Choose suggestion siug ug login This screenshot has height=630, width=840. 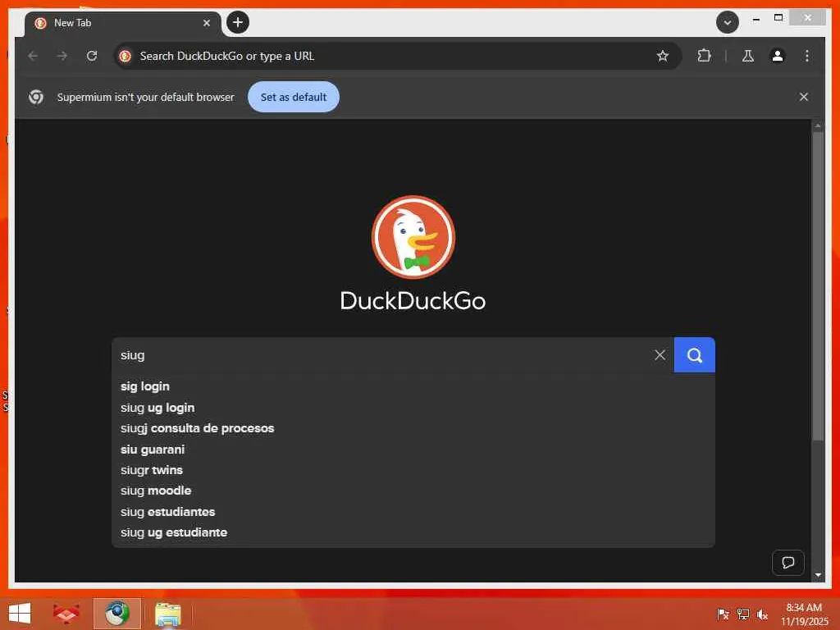pyautogui.click(x=413, y=408)
